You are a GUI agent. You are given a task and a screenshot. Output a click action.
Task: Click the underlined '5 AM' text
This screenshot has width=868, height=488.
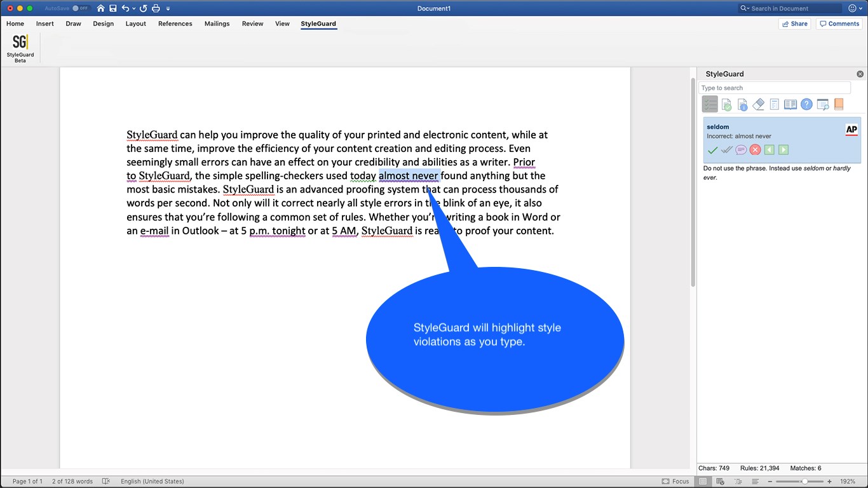pos(344,231)
